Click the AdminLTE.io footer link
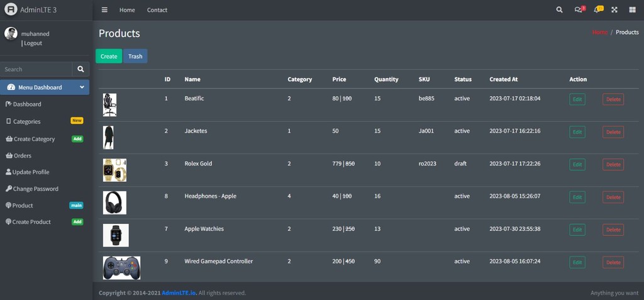The height and width of the screenshot is (300, 644). pyautogui.click(x=179, y=293)
